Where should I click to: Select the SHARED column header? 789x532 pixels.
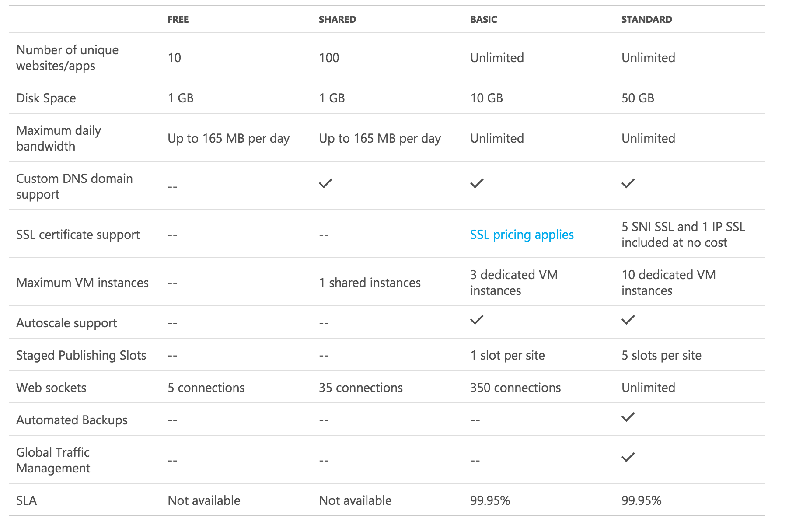[337, 20]
